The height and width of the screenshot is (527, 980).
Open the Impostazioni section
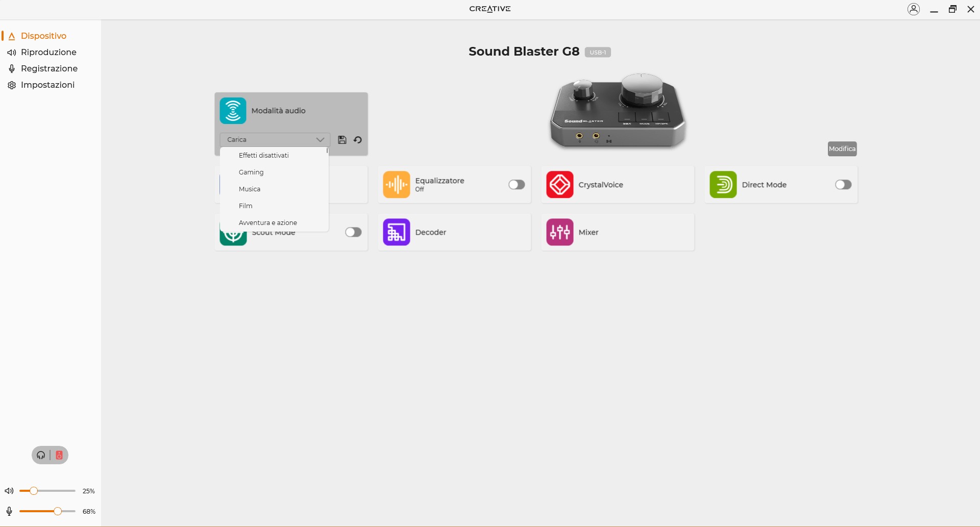[47, 85]
